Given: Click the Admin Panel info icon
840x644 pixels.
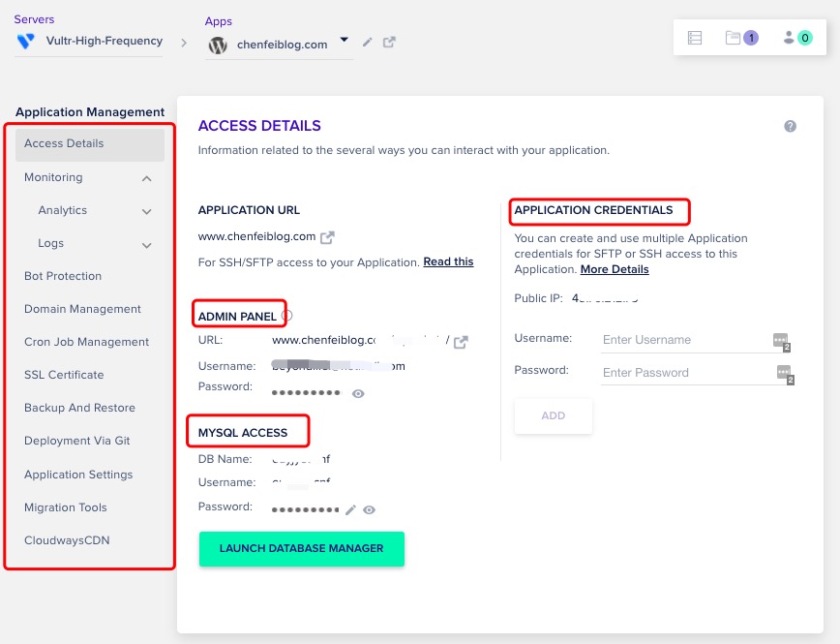Looking at the screenshot, I should click(287, 316).
